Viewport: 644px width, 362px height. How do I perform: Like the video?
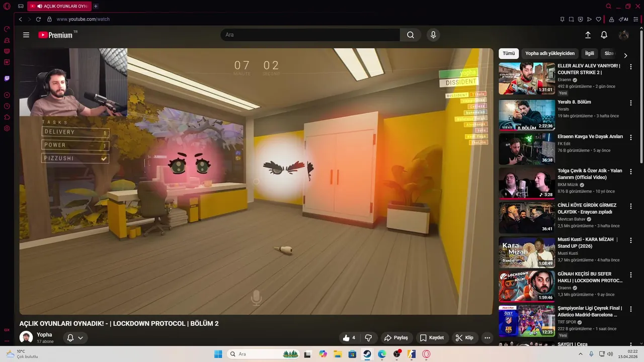(349, 338)
